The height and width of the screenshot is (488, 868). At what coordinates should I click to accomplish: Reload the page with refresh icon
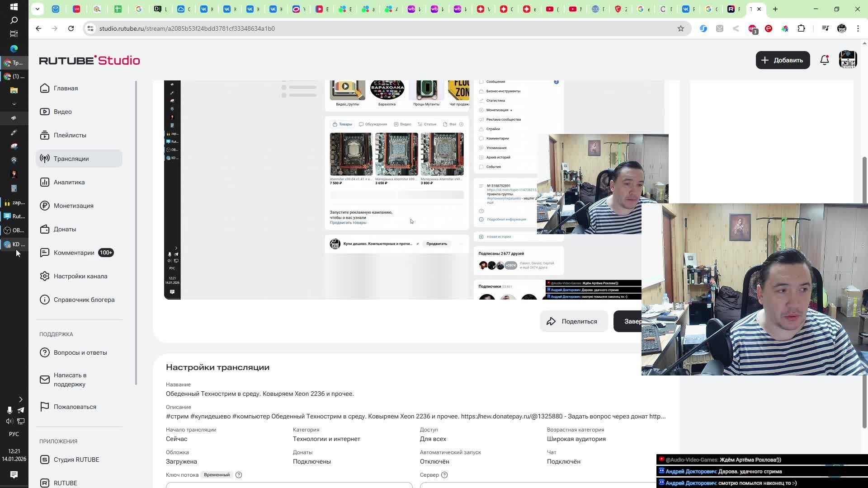pyautogui.click(x=71, y=28)
